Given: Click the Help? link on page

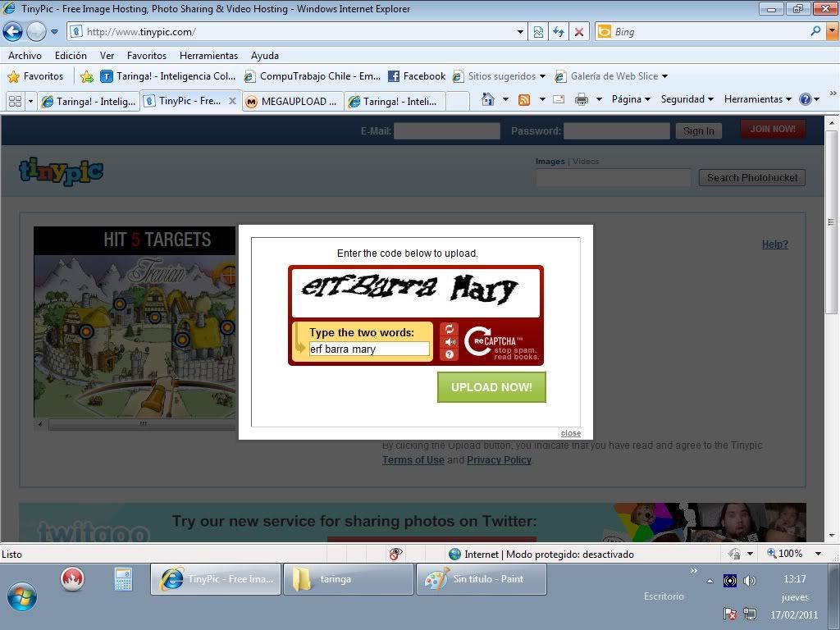Looking at the screenshot, I should tap(774, 244).
